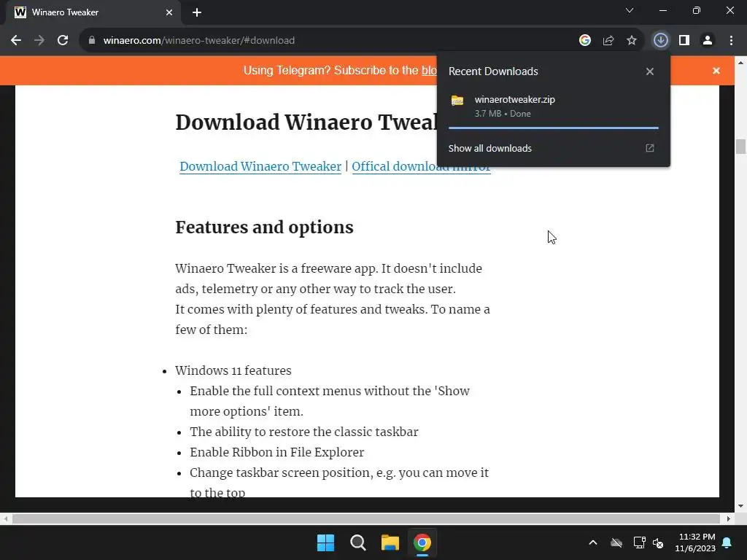Select the Winaero Tweaker tab
The image size is (747, 560).
tap(93, 12)
